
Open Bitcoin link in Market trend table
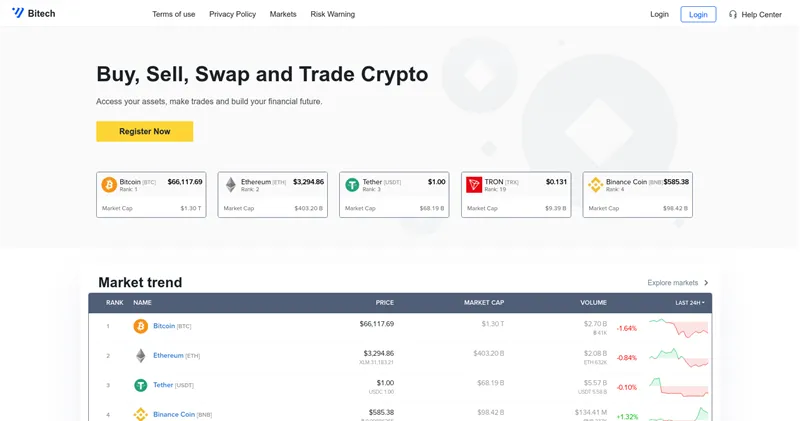164,326
